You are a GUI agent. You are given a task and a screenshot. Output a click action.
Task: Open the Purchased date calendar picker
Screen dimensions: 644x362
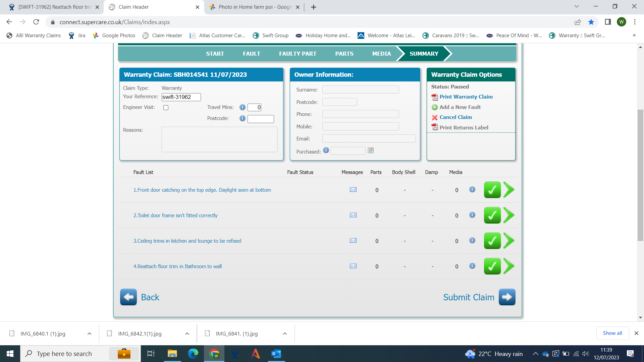tap(371, 150)
